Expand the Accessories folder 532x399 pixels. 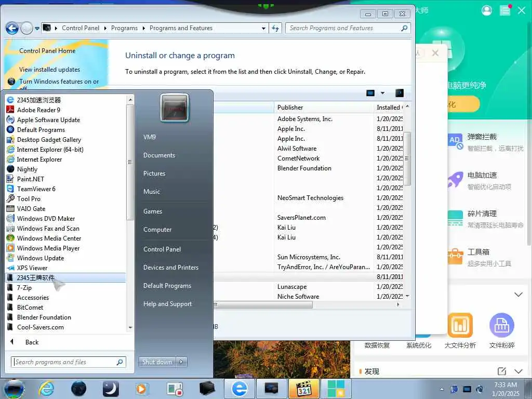click(33, 297)
